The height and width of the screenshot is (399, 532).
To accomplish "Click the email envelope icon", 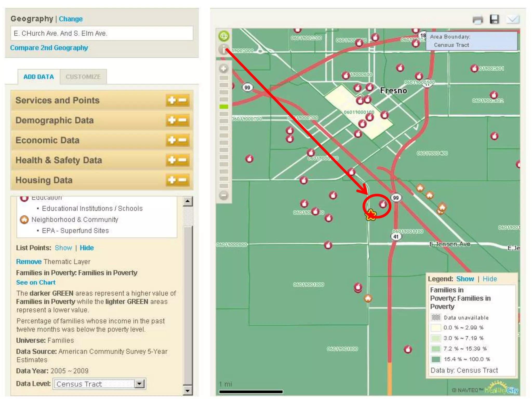I will click(x=513, y=19).
